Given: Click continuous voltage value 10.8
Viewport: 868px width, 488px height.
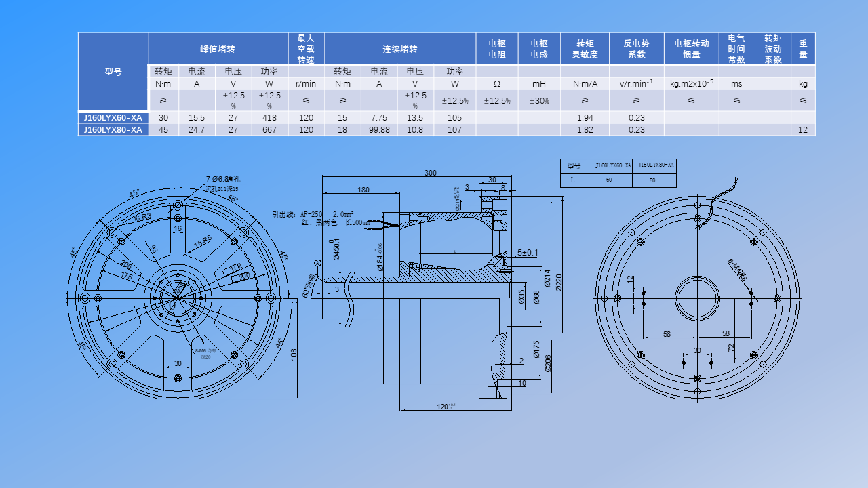Looking at the screenshot, I should [x=415, y=129].
